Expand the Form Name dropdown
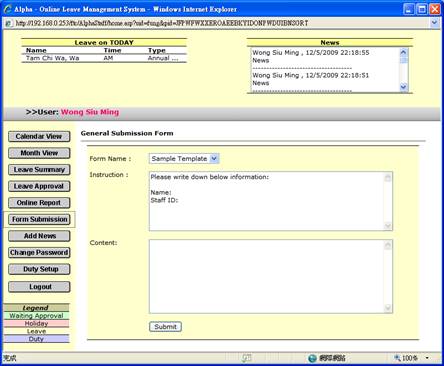444x366 pixels. pos(214,159)
